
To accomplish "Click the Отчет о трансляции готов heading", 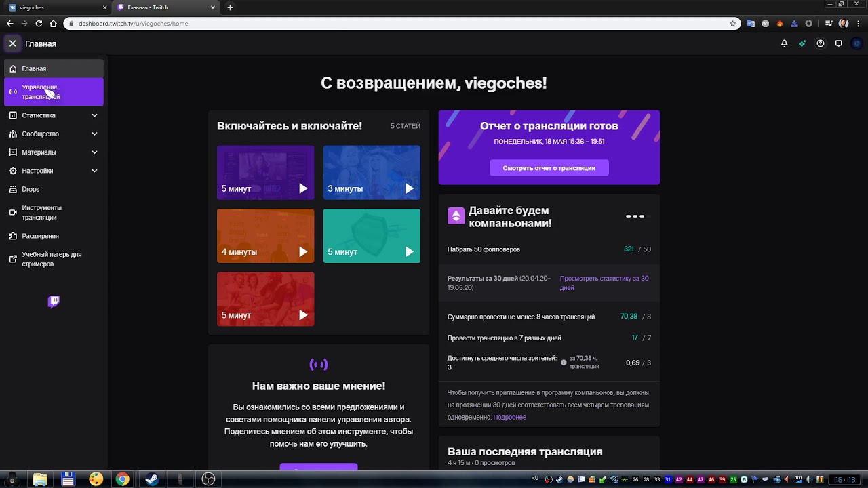I will pos(549,126).
